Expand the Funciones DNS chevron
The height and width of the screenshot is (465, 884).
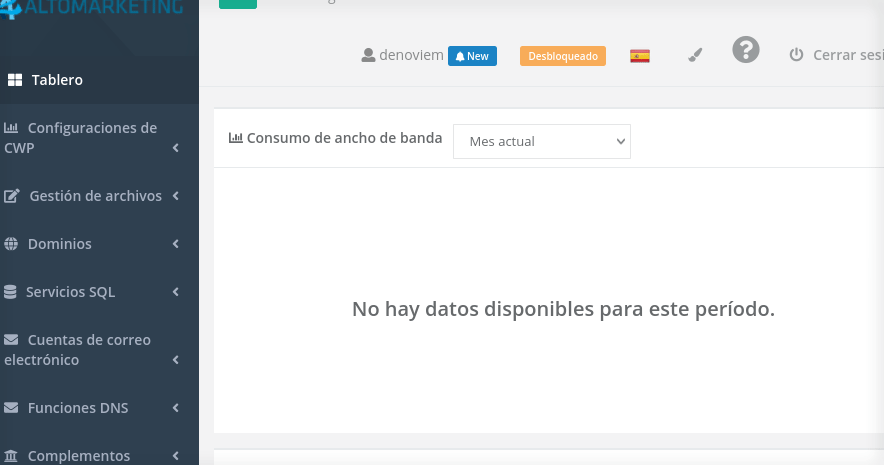pyautogui.click(x=176, y=408)
